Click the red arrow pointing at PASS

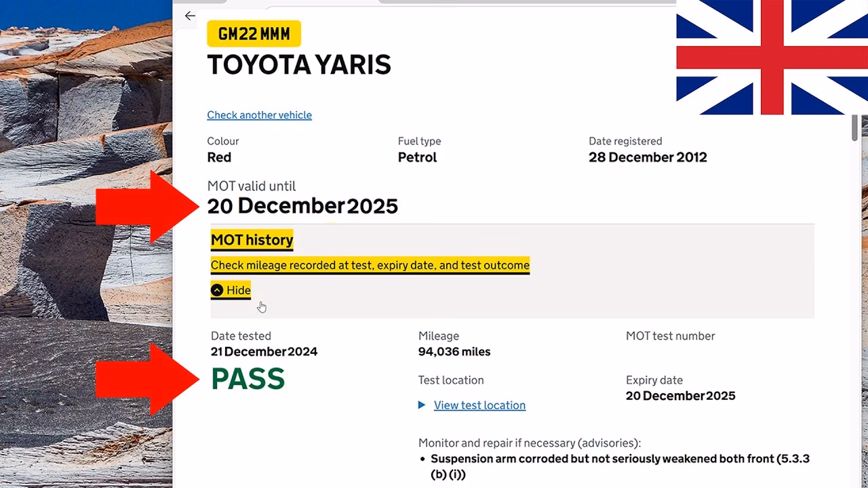click(x=142, y=380)
